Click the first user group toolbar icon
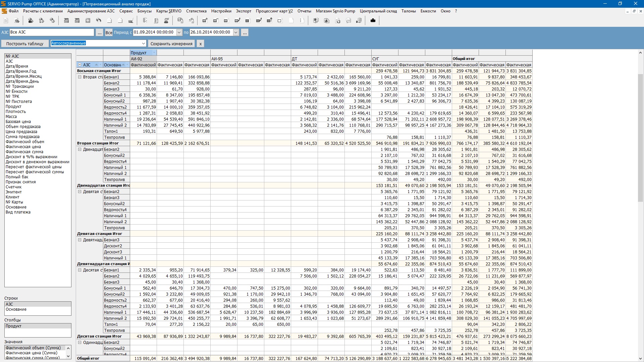644x362 pixels. (31, 21)
